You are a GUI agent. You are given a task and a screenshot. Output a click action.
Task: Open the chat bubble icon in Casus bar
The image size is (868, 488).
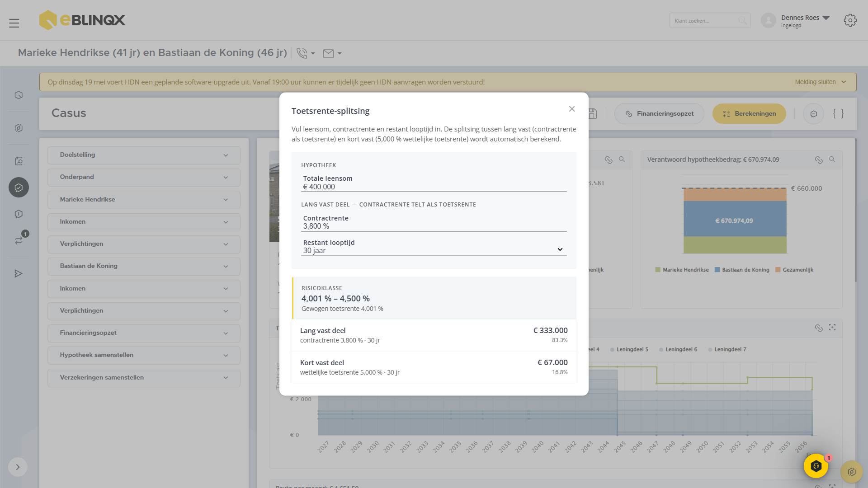coord(813,114)
